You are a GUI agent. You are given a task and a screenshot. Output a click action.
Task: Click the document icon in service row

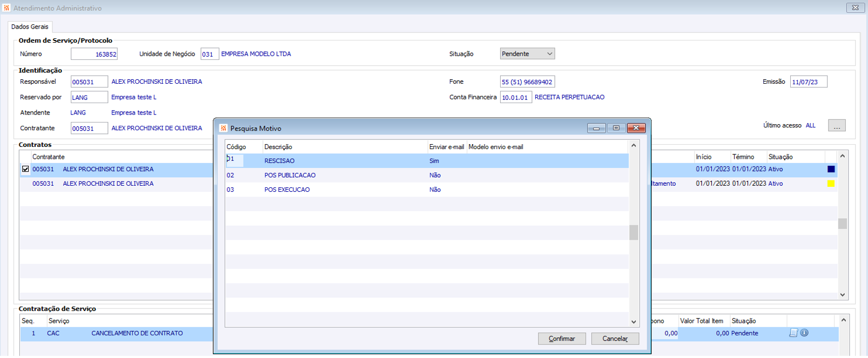point(793,333)
